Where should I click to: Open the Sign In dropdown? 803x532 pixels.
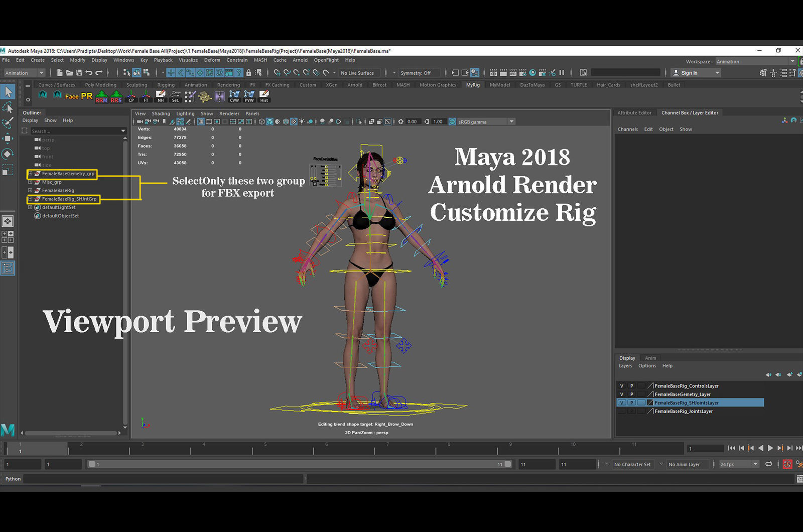click(x=696, y=73)
